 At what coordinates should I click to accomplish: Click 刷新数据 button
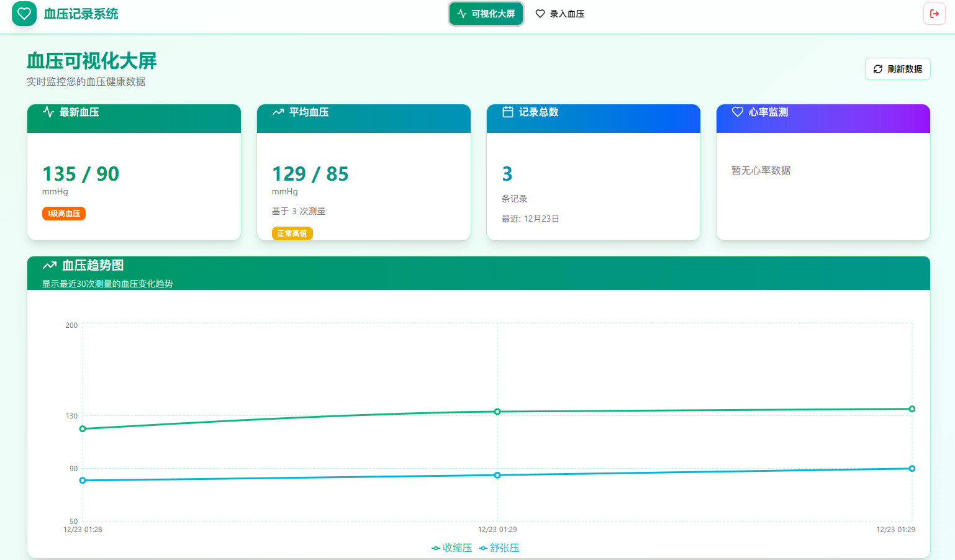tap(898, 69)
